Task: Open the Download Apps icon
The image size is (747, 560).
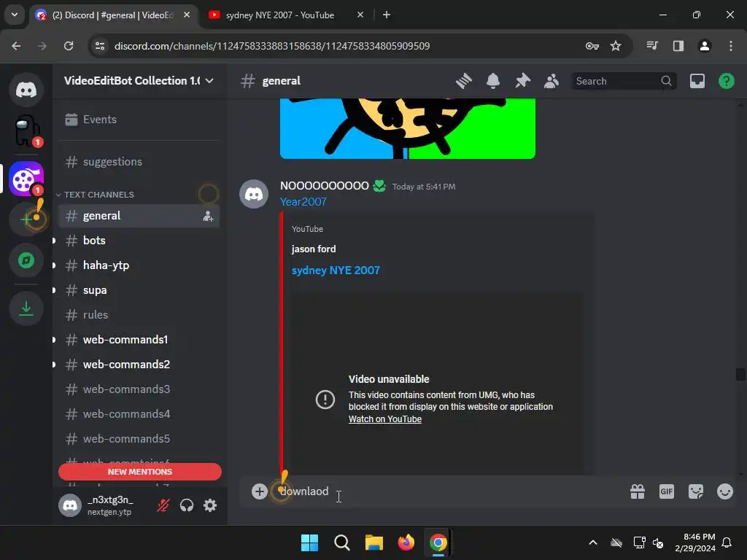Action: [x=26, y=308]
